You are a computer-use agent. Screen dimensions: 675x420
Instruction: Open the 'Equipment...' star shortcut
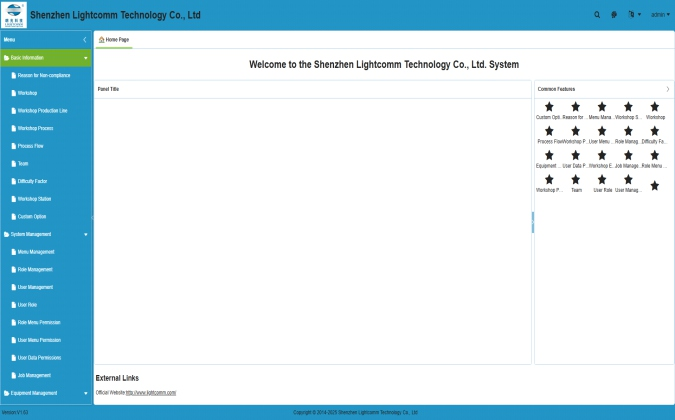pyautogui.click(x=549, y=159)
